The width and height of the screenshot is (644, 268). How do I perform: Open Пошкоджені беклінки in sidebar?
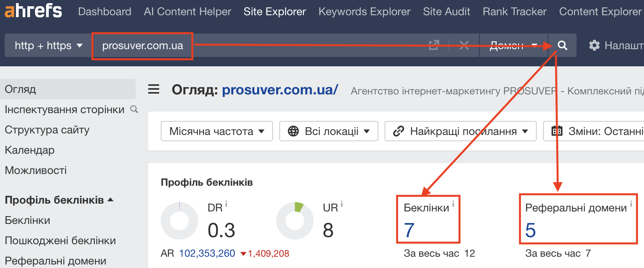pyautogui.click(x=60, y=240)
